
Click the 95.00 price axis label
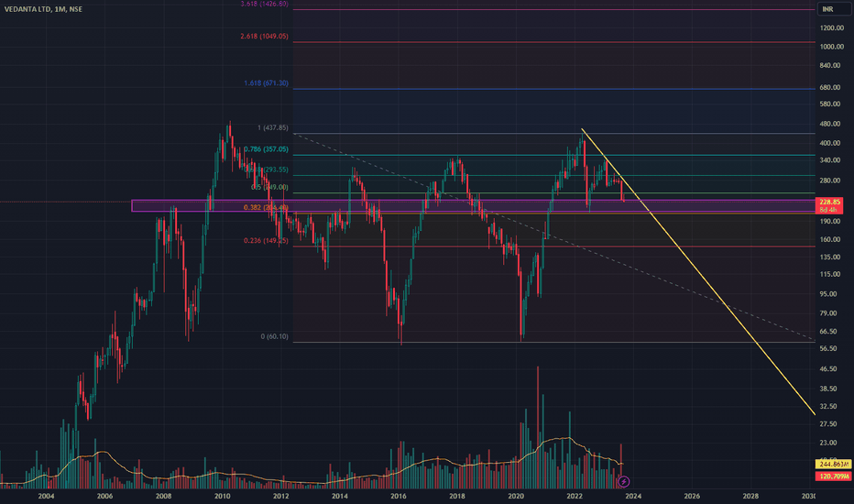(828, 294)
